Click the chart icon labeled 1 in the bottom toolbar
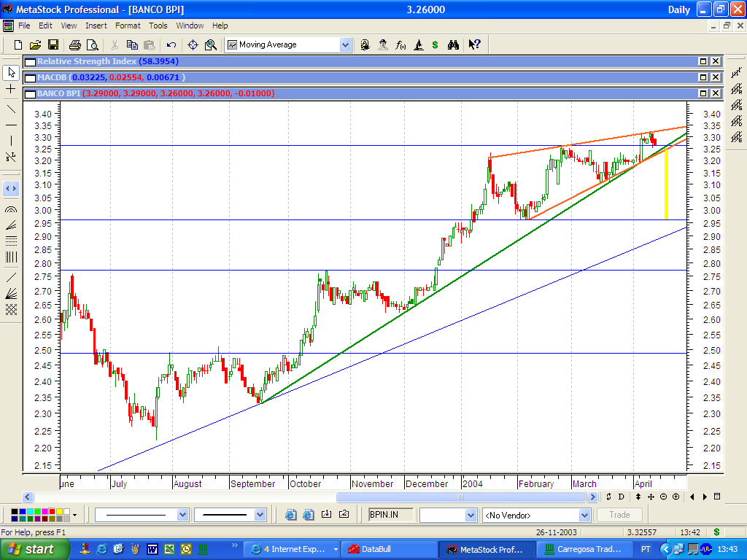 [x=326, y=514]
